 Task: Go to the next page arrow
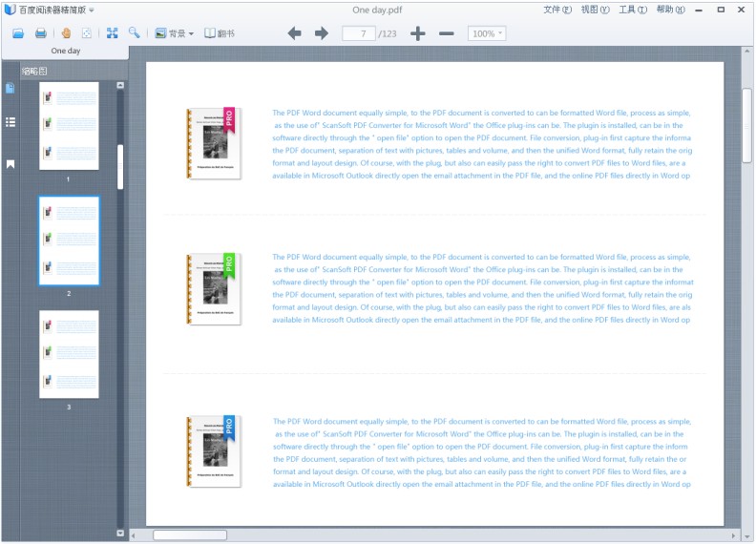pyautogui.click(x=322, y=33)
